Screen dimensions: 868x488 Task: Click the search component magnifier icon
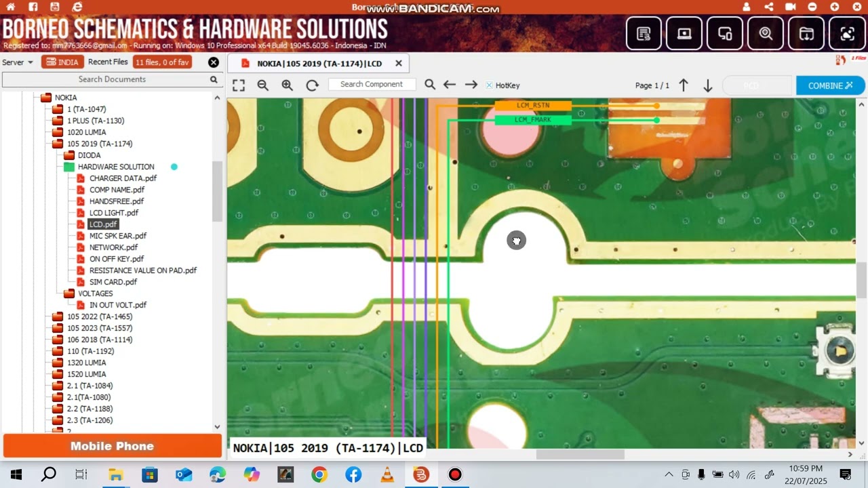430,85
